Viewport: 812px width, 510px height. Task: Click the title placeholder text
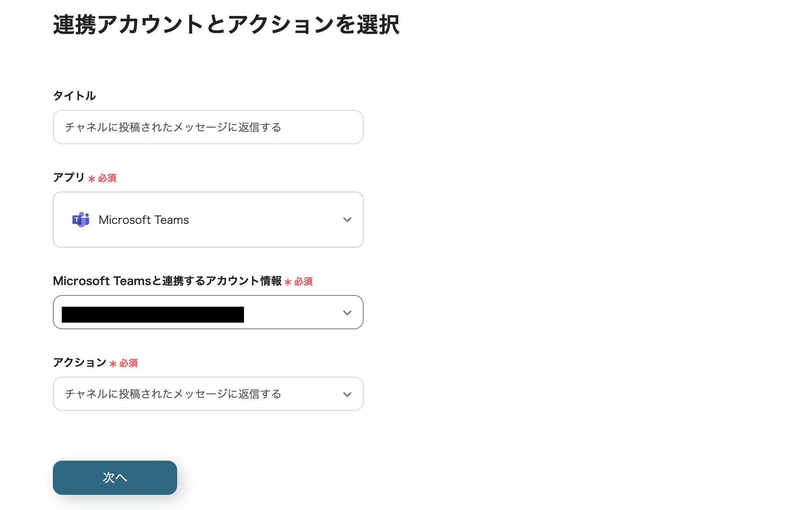click(x=174, y=127)
